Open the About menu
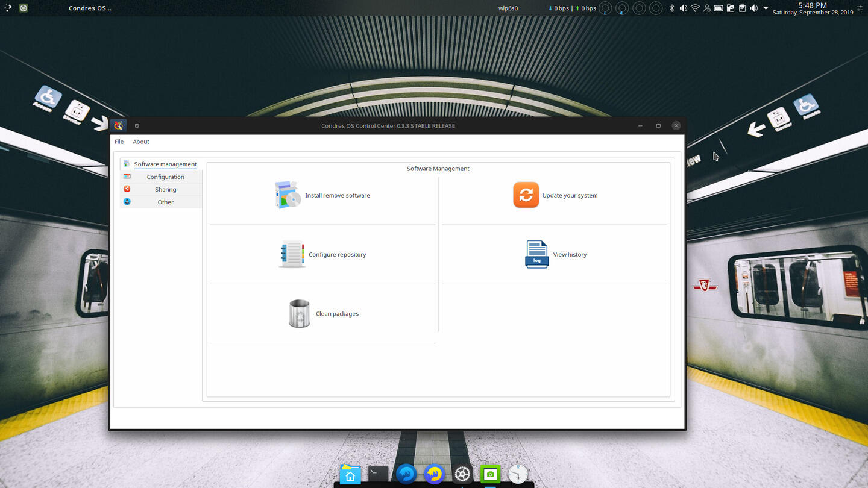The image size is (868, 488). [x=141, y=142]
